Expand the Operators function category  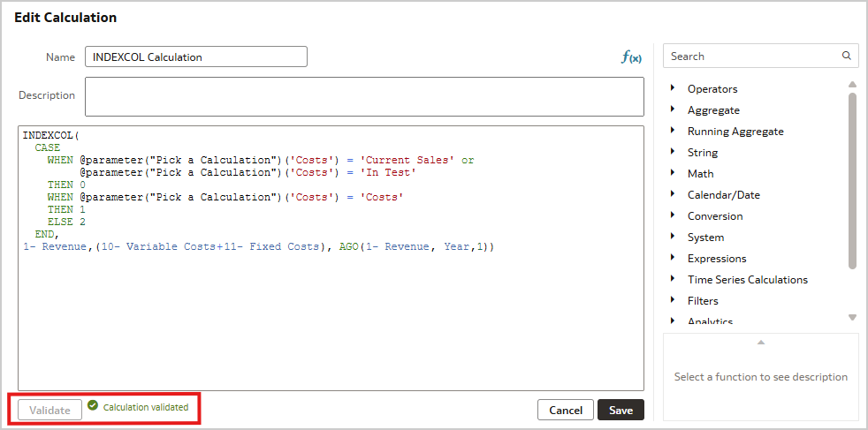coord(673,88)
